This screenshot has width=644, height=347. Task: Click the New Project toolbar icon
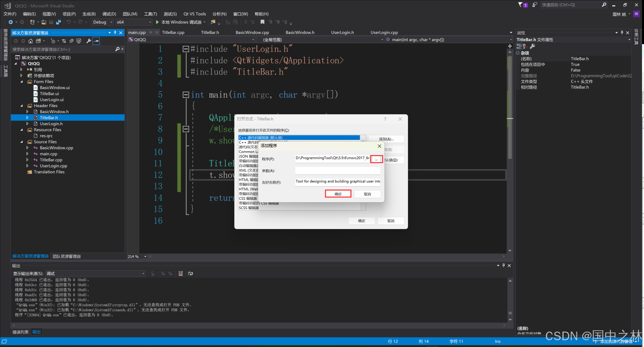point(32,22)
